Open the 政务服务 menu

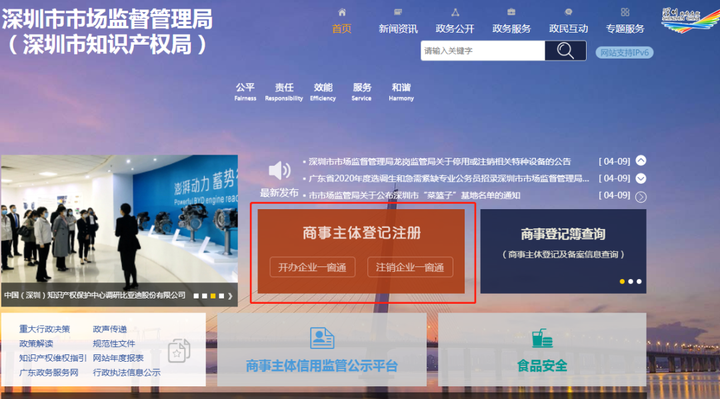512,28
